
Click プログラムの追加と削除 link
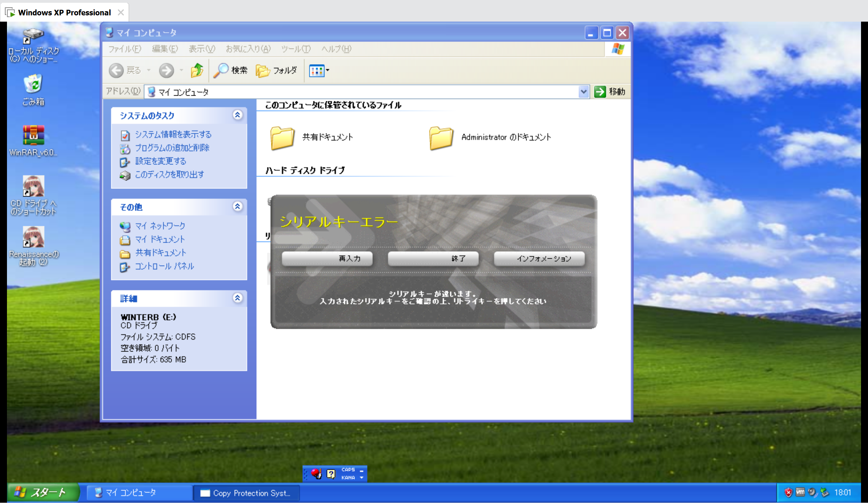(x=172, y=148)
